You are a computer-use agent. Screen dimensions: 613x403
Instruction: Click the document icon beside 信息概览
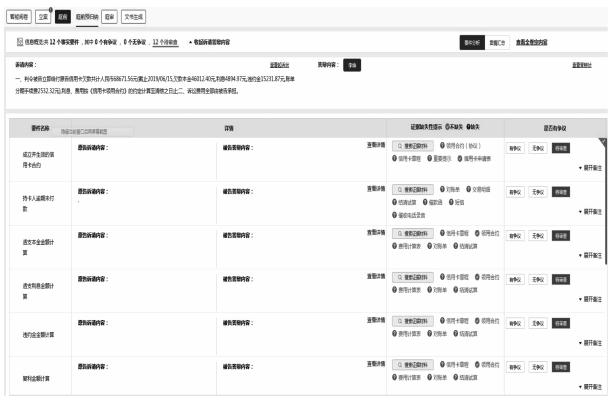(22, 43)
